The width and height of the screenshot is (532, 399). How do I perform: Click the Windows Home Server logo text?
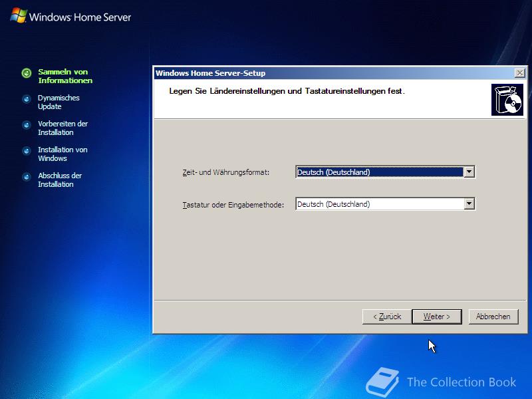click(x=80, y=17)
